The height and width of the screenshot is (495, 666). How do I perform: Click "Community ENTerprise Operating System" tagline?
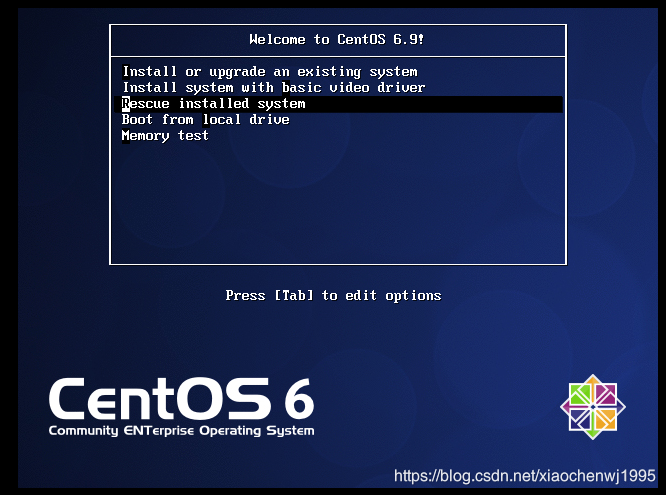click(x=181, y=430)
